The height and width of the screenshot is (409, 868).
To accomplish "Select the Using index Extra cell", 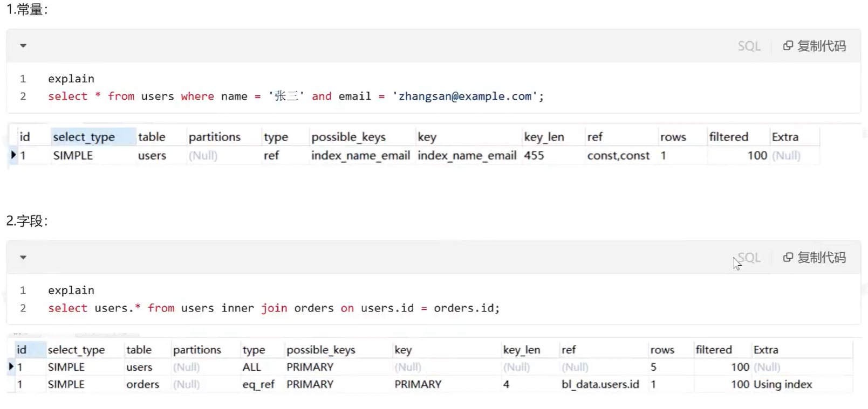I will tap(782, 385).
